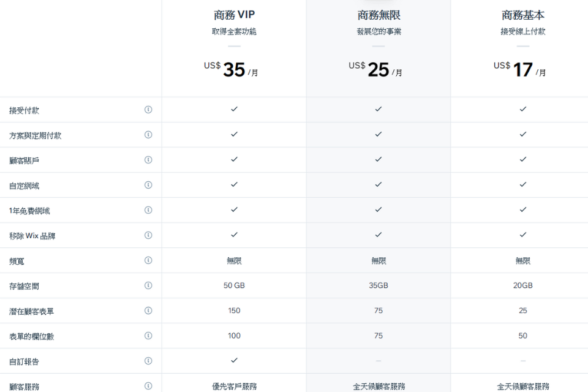Click the 優先客戶服務 text cell
Viewport: 588px width, 392px height.
[x=233, y=386]
